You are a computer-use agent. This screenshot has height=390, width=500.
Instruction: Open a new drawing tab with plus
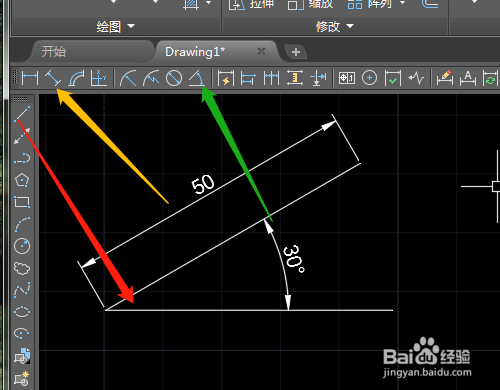tap(296, 52)
